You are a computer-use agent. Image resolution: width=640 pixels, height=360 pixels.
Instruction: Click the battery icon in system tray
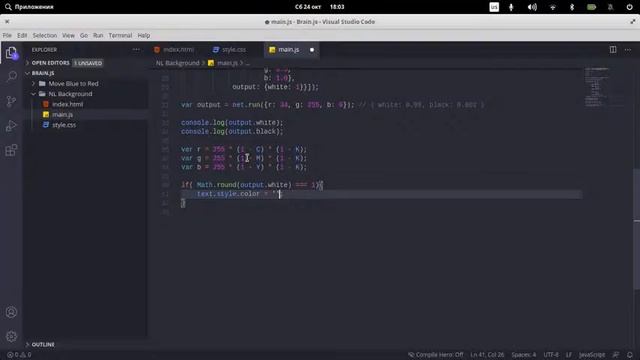coord(591,7)
